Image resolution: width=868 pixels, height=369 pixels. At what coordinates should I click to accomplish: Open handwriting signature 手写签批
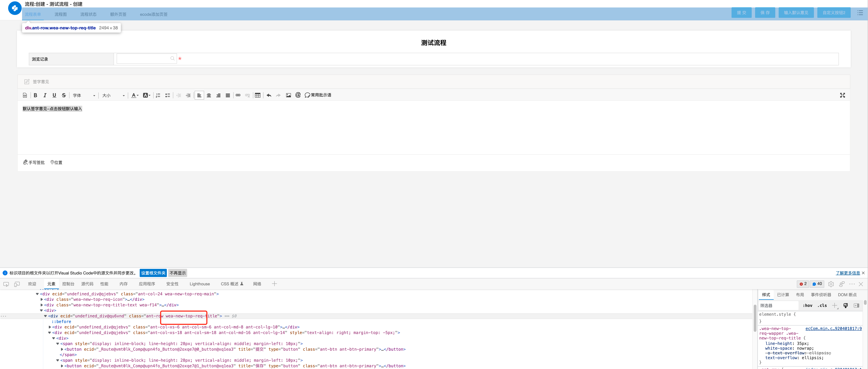tap(34, 163)
